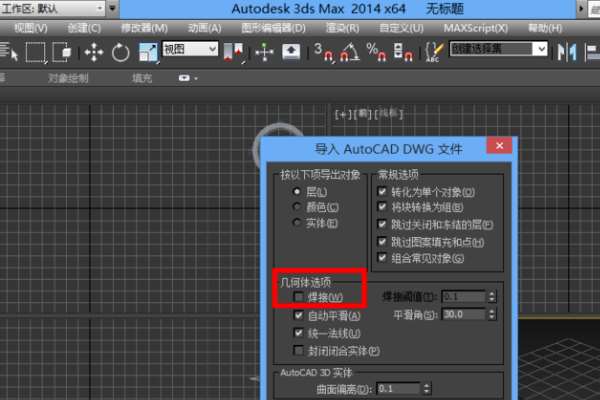Screen dimensions: 600x400
Task: Toggle 将块转换为组(B) checkbox
Action: (382, 207)
